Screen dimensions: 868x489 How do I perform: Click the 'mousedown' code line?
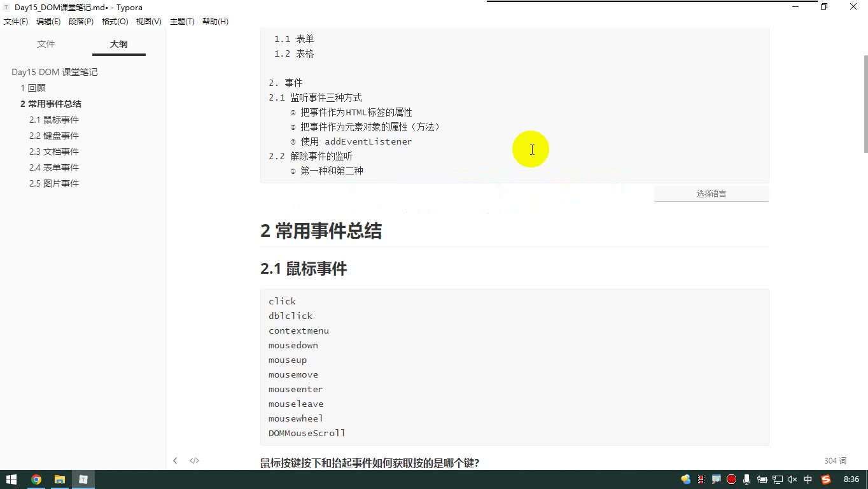click(x=293, y=345)
